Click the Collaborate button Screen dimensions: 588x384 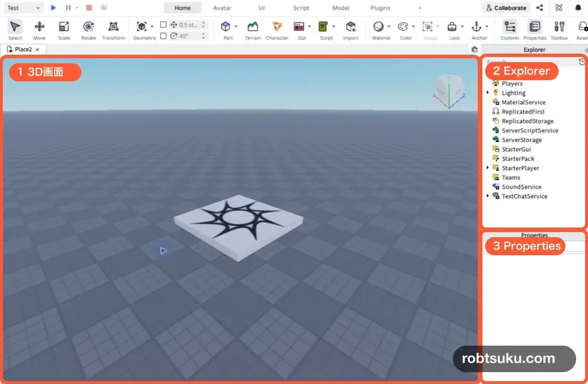point(506,7)
